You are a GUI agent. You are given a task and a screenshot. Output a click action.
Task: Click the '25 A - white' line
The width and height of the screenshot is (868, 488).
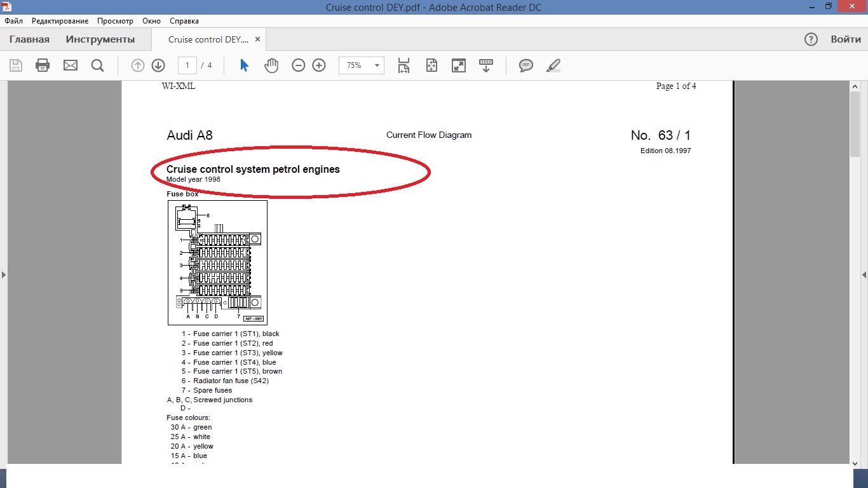coord(191,437)
